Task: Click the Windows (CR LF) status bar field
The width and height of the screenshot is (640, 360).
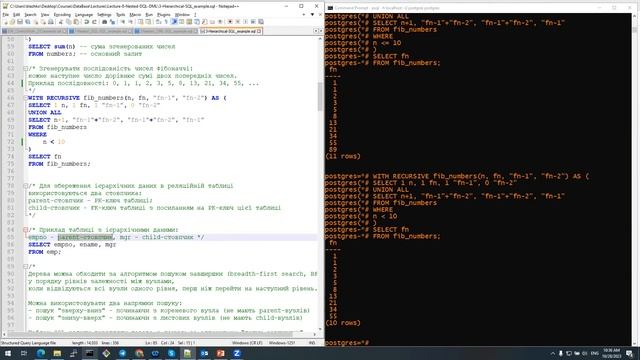Action: coord(247,343)
